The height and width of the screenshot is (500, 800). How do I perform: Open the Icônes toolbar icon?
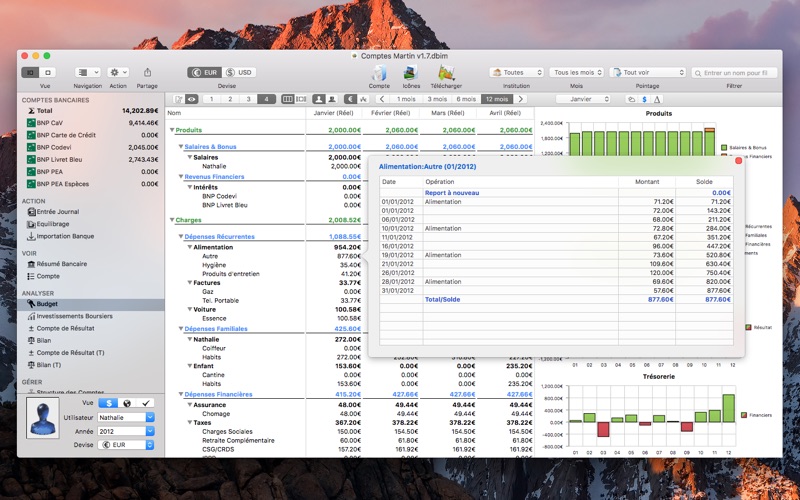(411, 73)
